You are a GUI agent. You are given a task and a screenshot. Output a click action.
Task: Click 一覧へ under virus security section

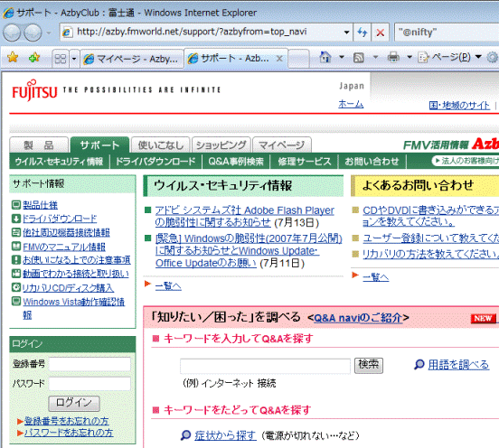(x=168, y=286)
